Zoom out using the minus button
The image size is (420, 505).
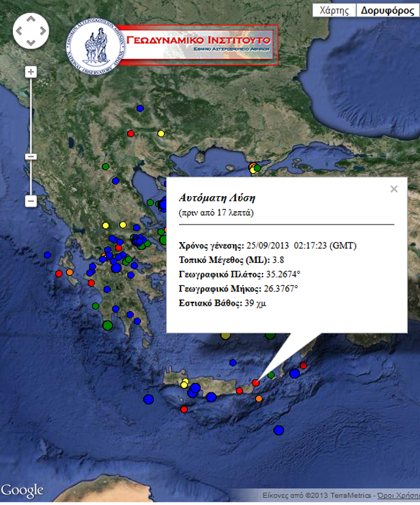tap(31, 201)
